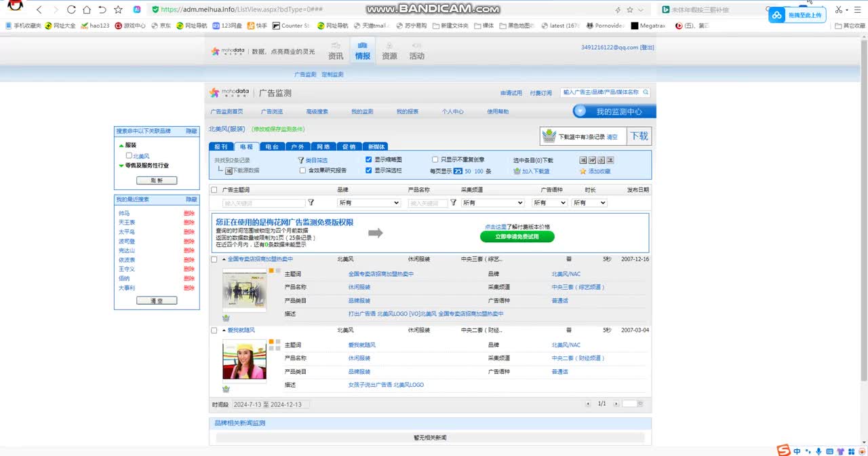
Task: Open the 广告语种 filter dropdown
Action: click(x=549, y=203)
